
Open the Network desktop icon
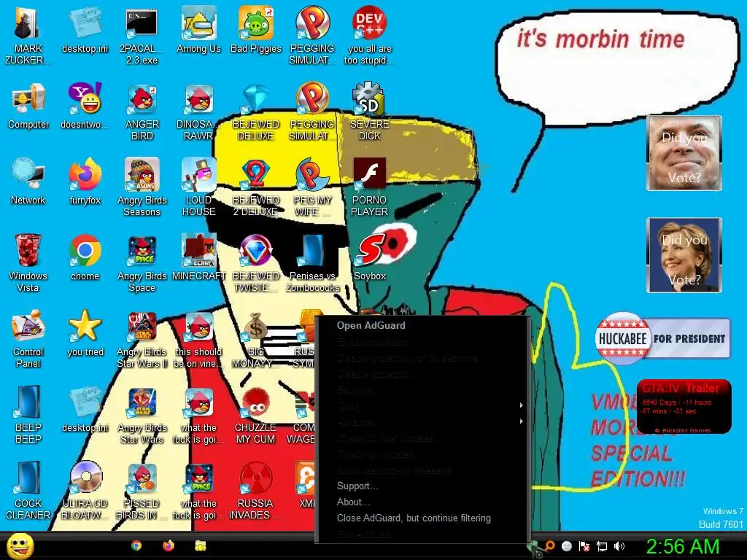coord(28,182)
